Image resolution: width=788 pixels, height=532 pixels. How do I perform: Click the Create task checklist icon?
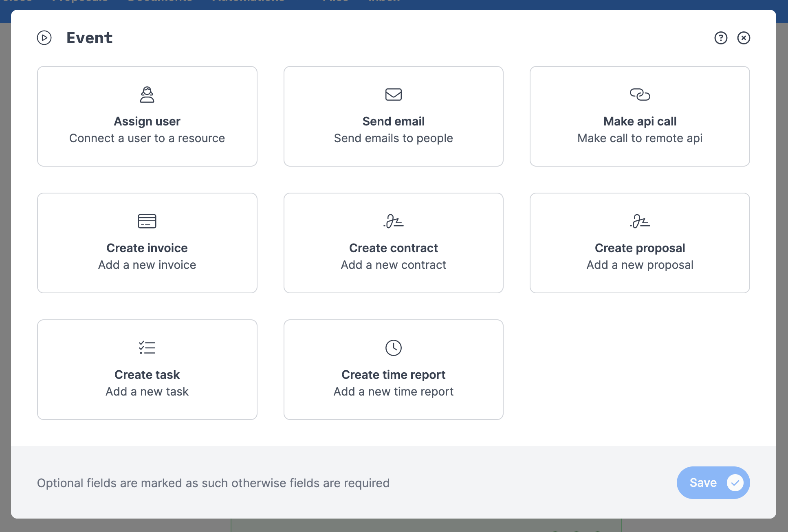click(x=147, y=348)
